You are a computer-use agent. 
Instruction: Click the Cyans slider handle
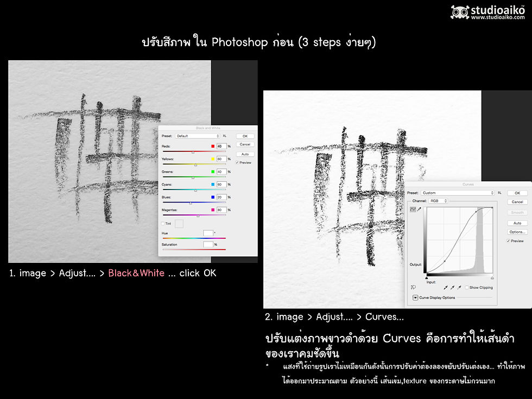point(195,190)
